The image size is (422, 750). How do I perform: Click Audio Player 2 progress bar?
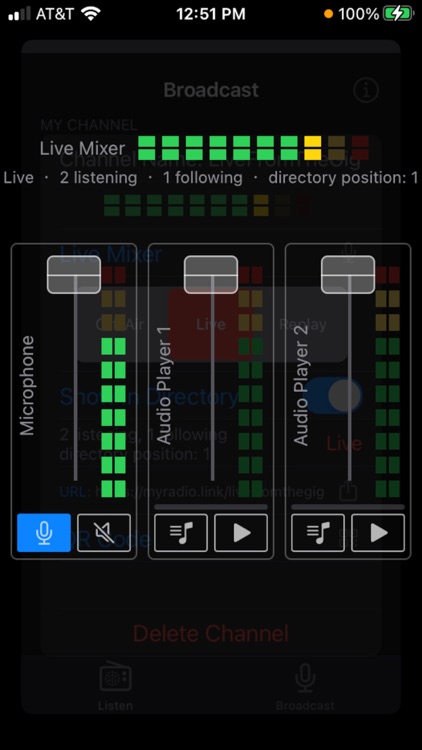point(348,507)
